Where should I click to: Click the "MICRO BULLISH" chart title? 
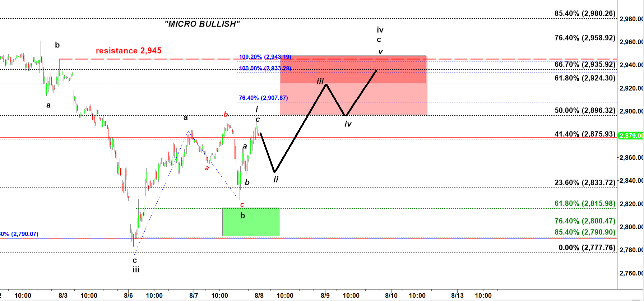(202, 24)
